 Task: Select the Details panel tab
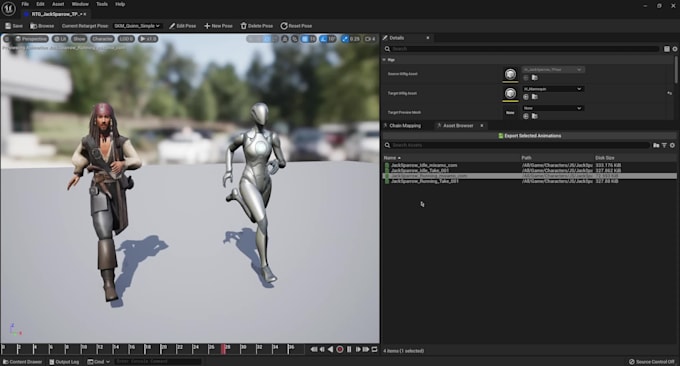[x=396, y=38]
